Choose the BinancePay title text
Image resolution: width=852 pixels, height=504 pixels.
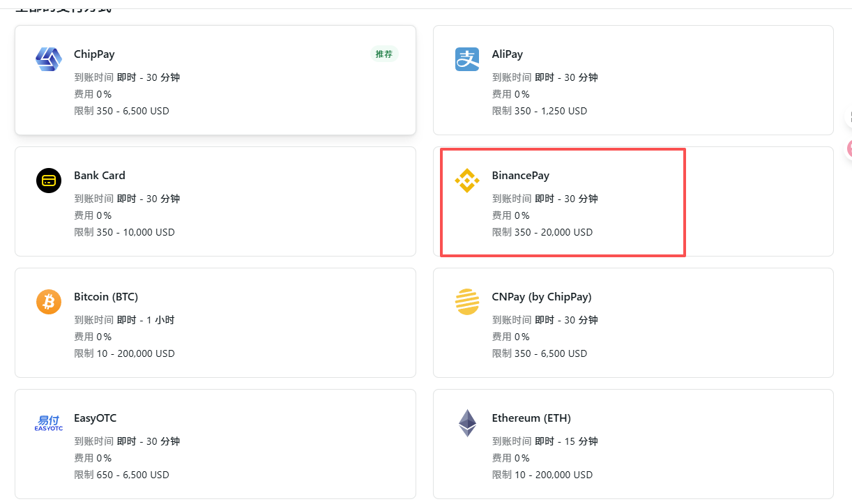point(520,176)
